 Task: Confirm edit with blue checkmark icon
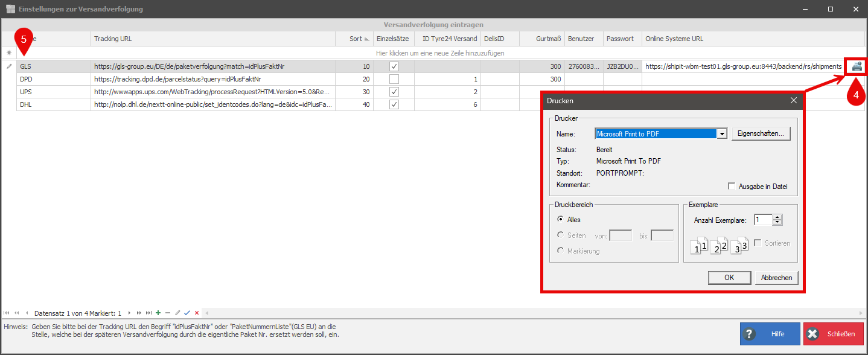point(187,313)
